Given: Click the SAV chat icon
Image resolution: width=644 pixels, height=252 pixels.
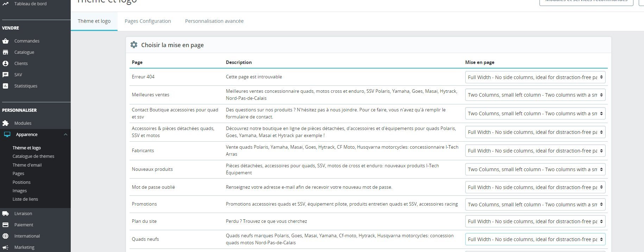Looking at the screenshot, I should [5, 75].
